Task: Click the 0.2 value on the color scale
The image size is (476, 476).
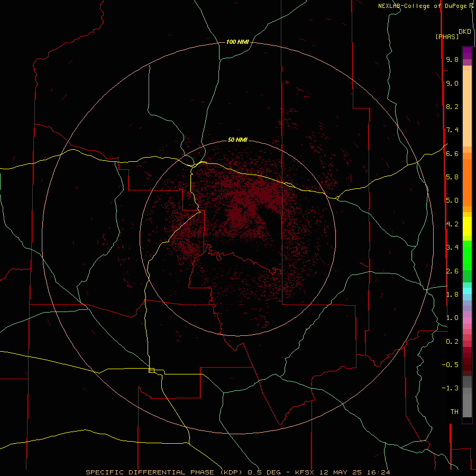Action: tap(452, 342)
